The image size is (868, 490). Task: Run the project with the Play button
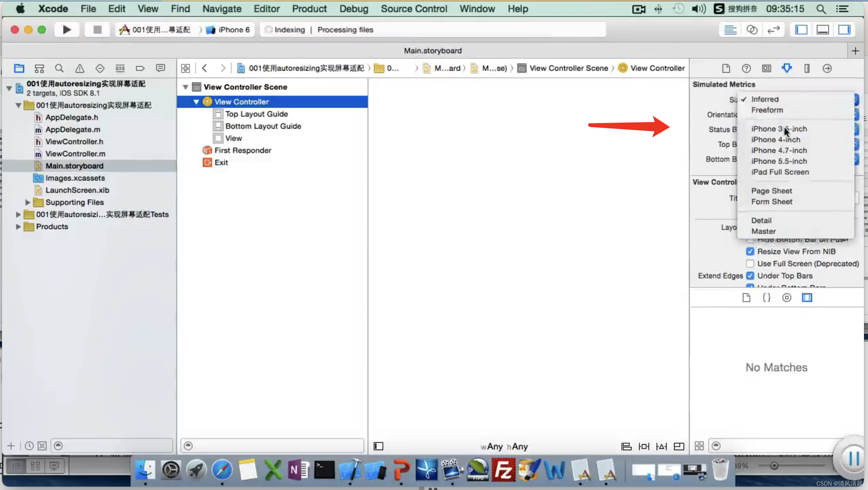coord(67,30)
